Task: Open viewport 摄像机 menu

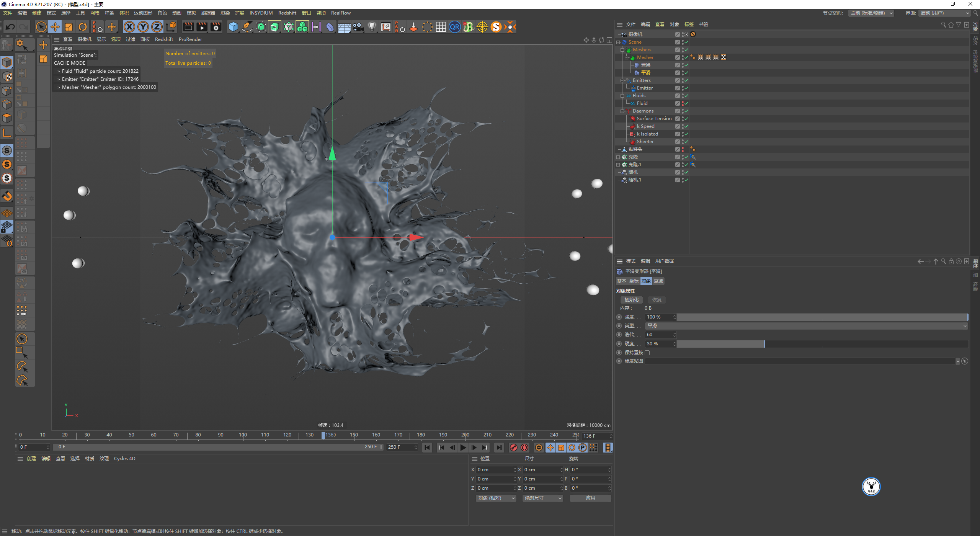Action: pos(85,39)
